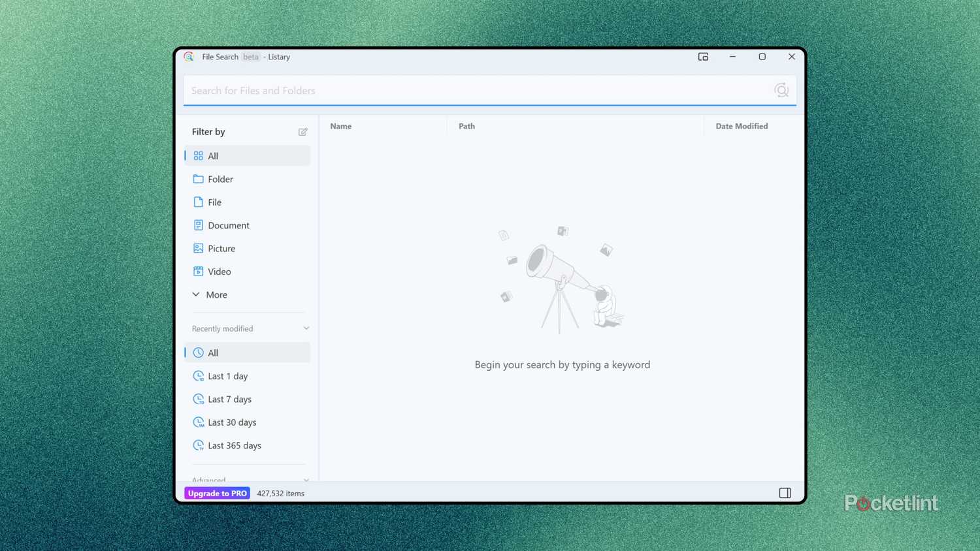Toggle the preview pane icon in status bar
This screenshot has height=551, width=980.
pyautogui.click(x=784, y=493)
